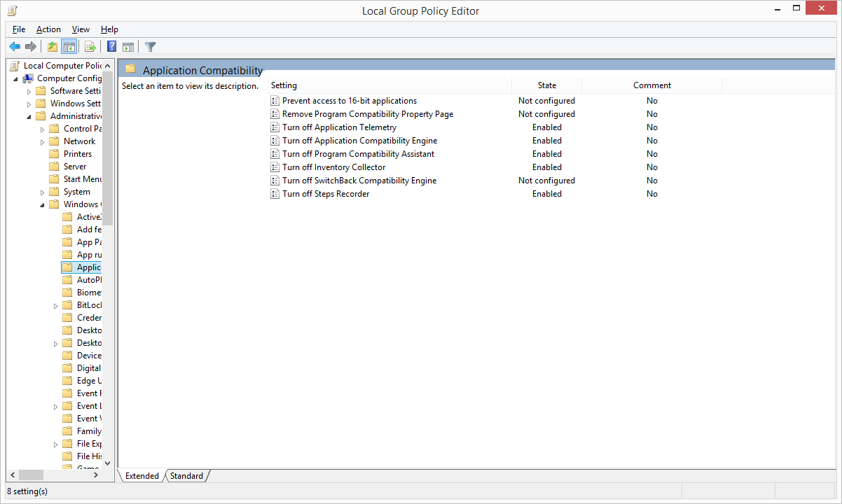This screenshot has width=842, height=504.
Task: Collapse the Computer Configuration node
Action: click(x=15, y=78)
